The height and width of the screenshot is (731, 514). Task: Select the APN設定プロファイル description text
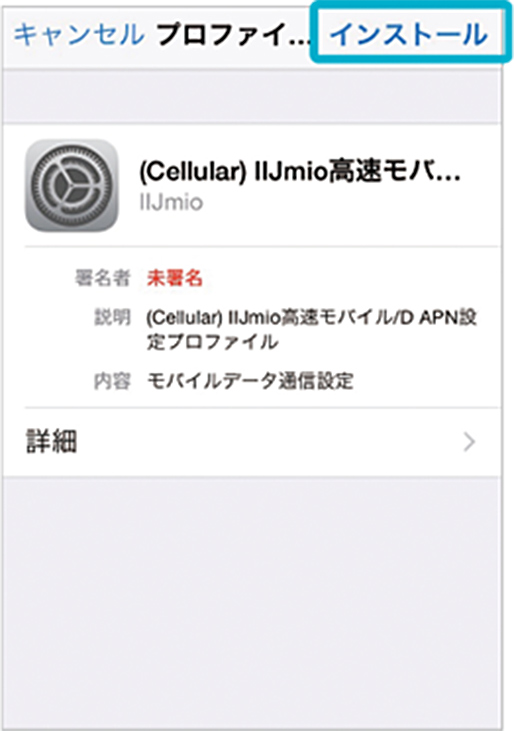click(x=311, y=330)
